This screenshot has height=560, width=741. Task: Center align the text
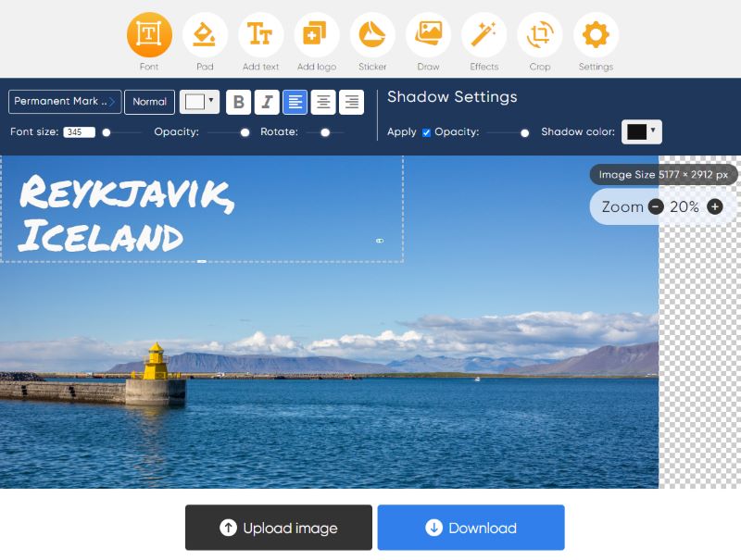click(322, 102)
